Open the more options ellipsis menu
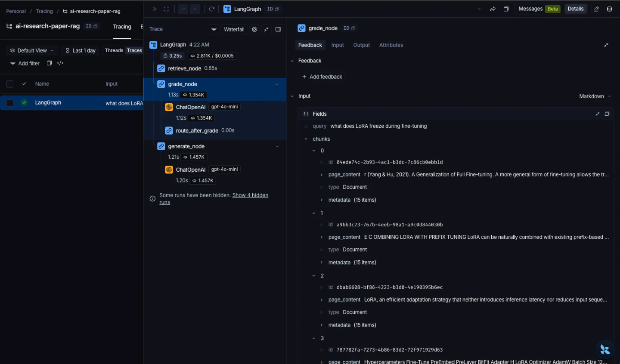 point(480,9)
